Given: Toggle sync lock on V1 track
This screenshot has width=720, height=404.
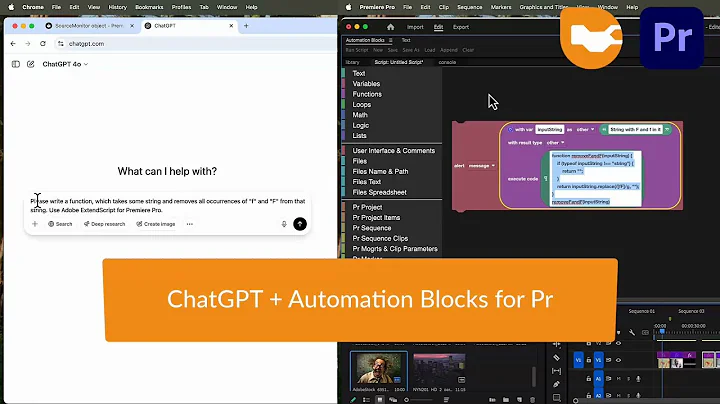Looking at the screenshot, I should [x=608, y=360].
